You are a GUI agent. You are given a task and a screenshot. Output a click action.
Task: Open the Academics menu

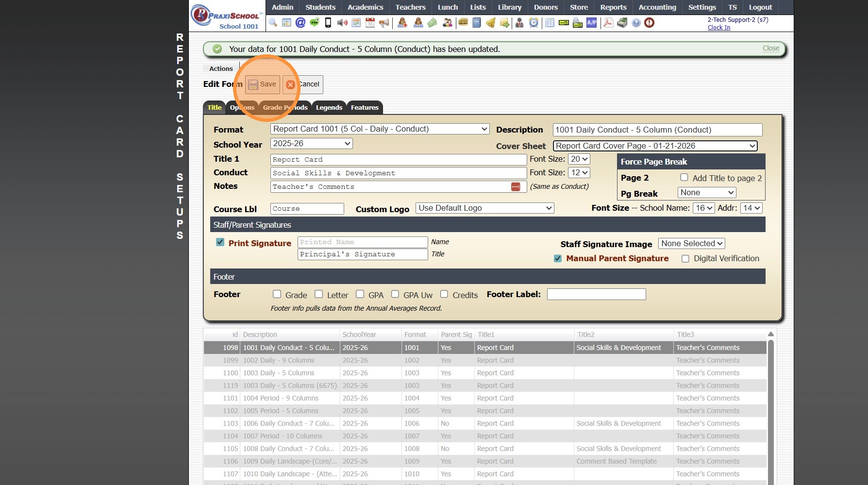coord(365,7)
